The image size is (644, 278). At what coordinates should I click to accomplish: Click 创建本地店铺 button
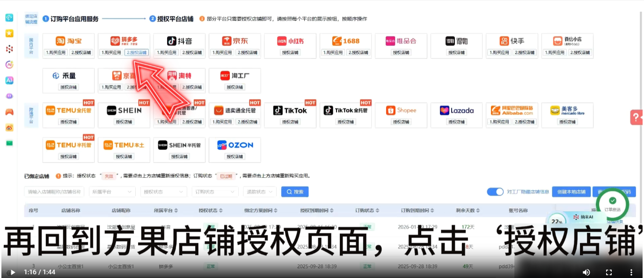click(x=571, y=192)
